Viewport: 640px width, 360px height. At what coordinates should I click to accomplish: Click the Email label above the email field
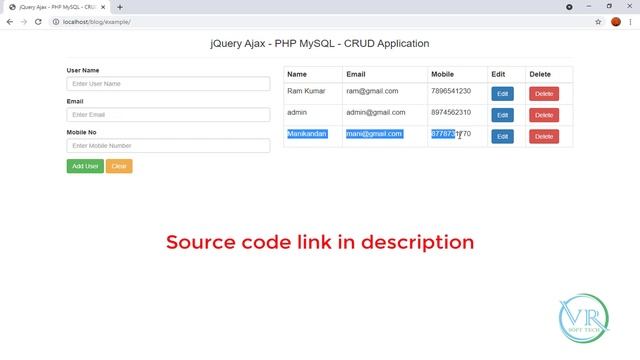coord(75,101)
